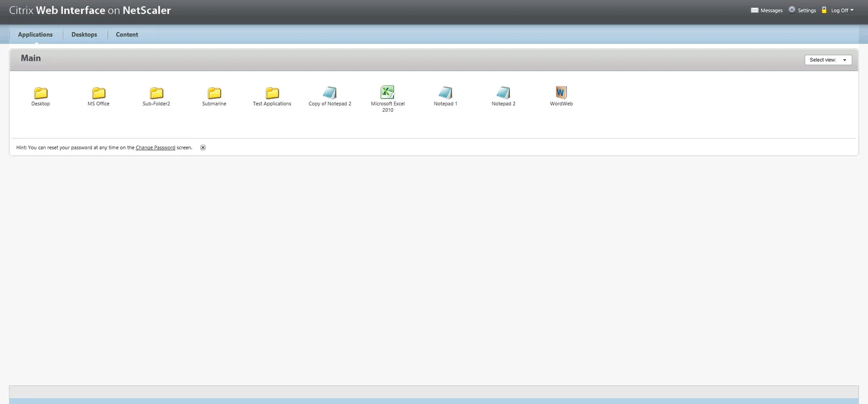Dismiss the password hint message
868x404 pixels.
[203, 148]
